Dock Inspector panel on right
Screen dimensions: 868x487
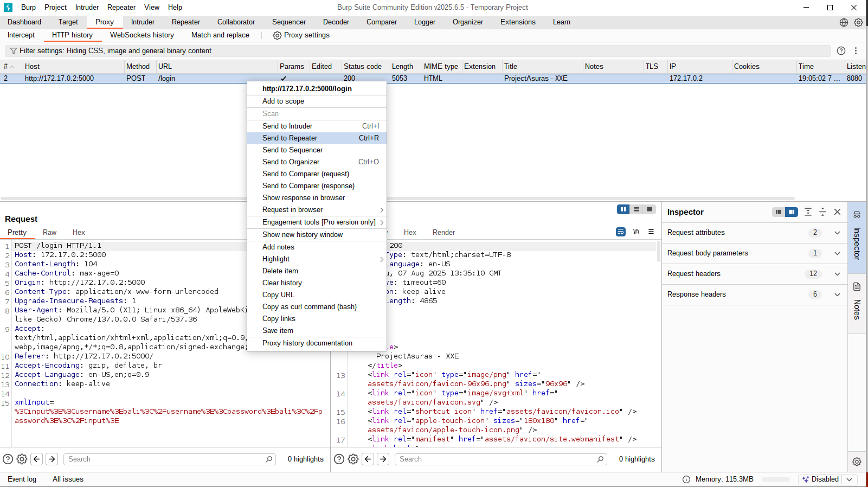point(792,212)
